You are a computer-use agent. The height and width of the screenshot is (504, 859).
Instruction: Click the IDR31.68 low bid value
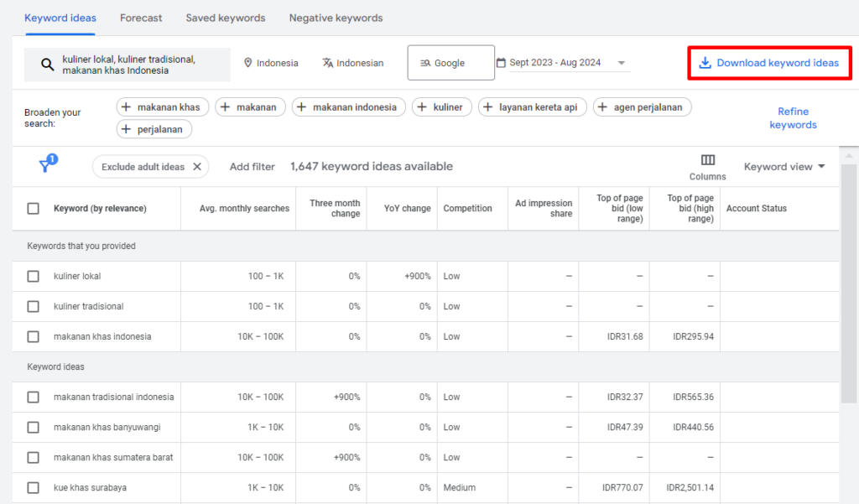624,336
